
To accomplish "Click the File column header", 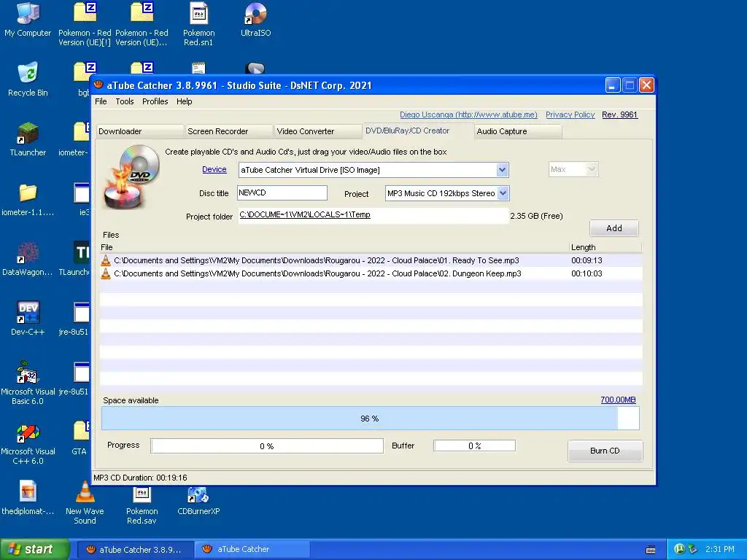I will click(x=334, y=247).
